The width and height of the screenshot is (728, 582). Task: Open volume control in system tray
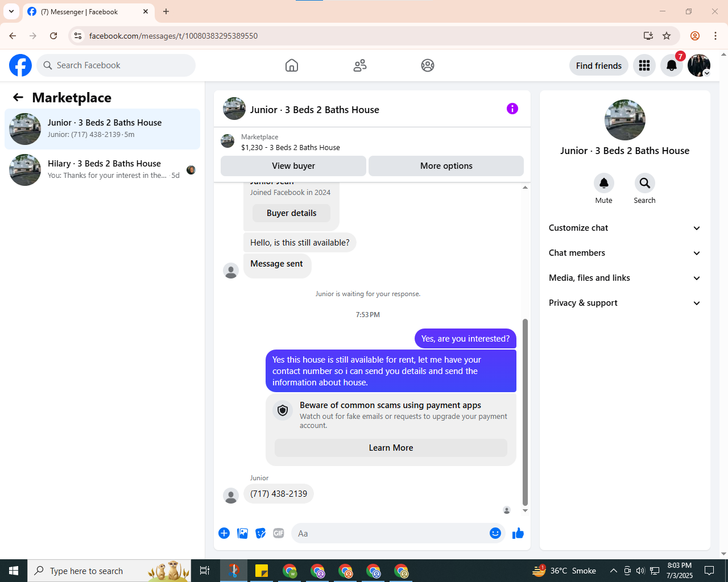click(640, 571)
